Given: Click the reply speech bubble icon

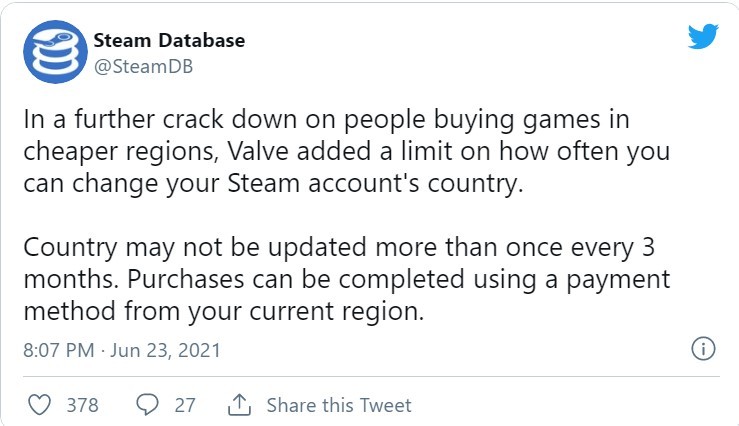Looking at the screenshot, I should click(147, 404).
